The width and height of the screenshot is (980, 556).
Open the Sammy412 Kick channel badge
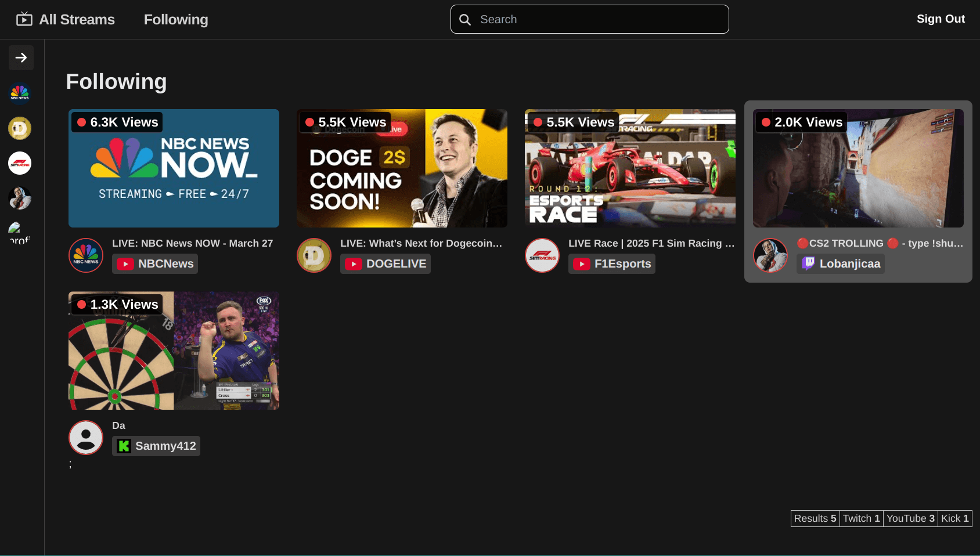coord(156,446)
